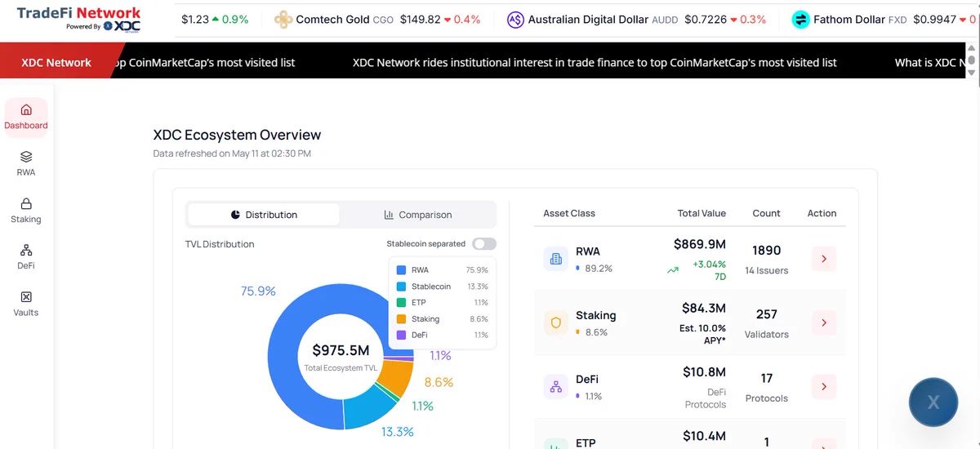The height and width of the screenshot is (449, 980).
Task: Click the 17 Protocols count
Action: (767, 378)
